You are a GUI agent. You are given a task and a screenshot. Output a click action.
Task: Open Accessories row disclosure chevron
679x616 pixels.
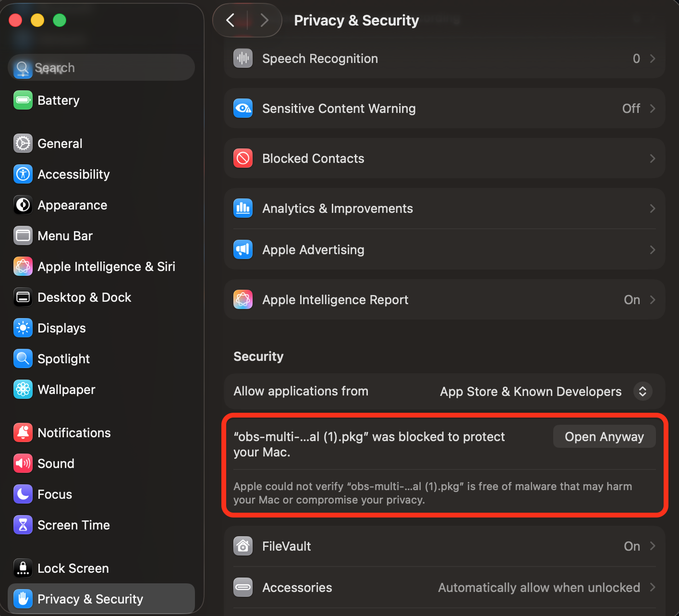pos(652,588)
